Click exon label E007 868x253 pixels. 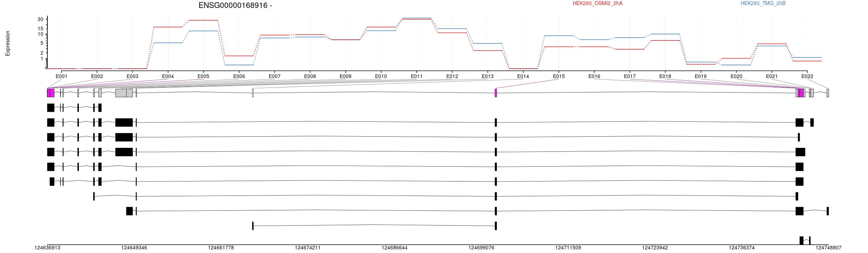(x=275, y=76)
